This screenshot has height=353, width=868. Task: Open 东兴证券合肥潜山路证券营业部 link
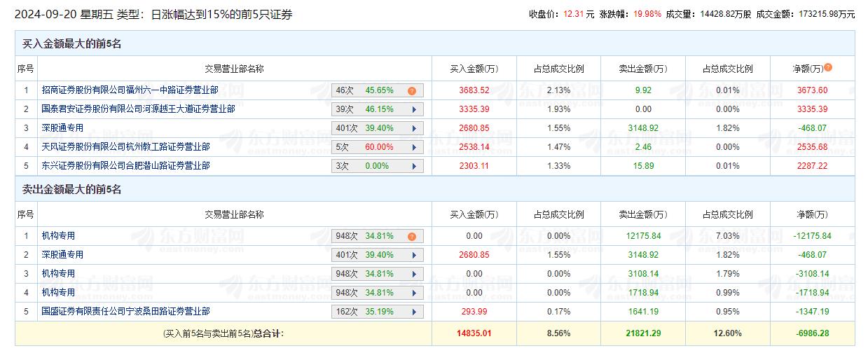click(125, 166)
